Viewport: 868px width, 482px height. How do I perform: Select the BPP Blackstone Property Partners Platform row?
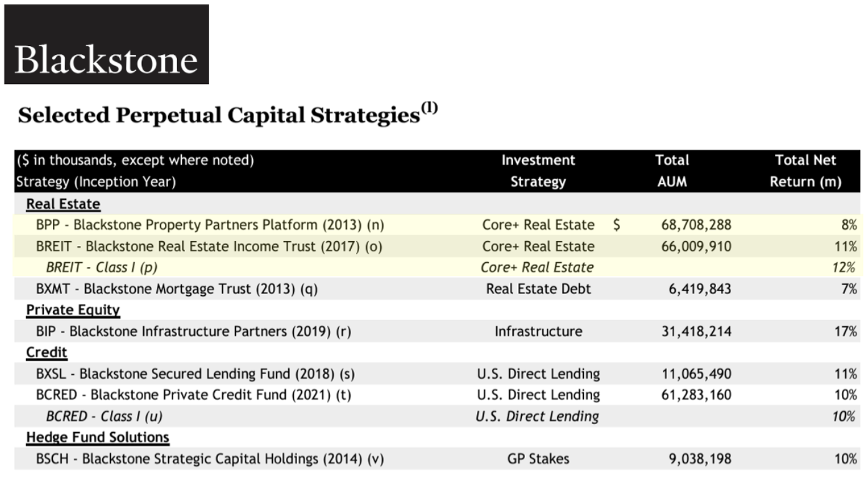point(438,225)
